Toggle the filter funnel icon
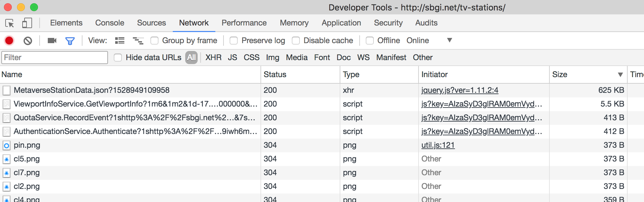 (70, 41)
